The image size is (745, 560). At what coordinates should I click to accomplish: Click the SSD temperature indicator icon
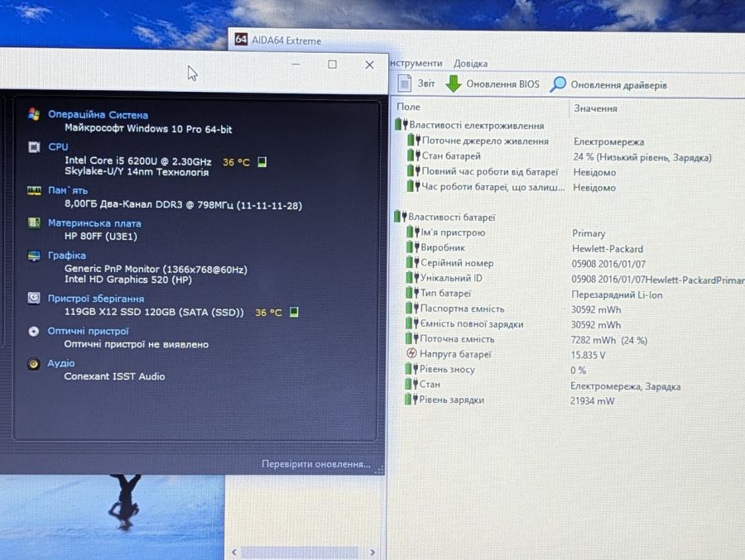(x=294, y=312)
